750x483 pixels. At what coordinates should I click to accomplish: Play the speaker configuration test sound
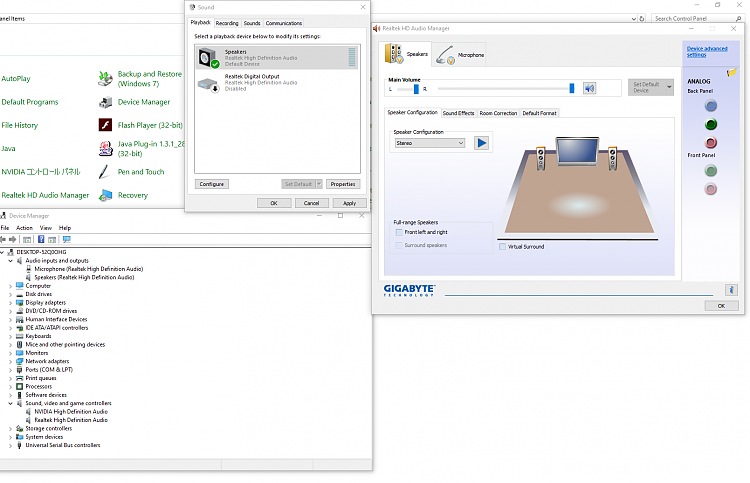[x=482, y=143]
